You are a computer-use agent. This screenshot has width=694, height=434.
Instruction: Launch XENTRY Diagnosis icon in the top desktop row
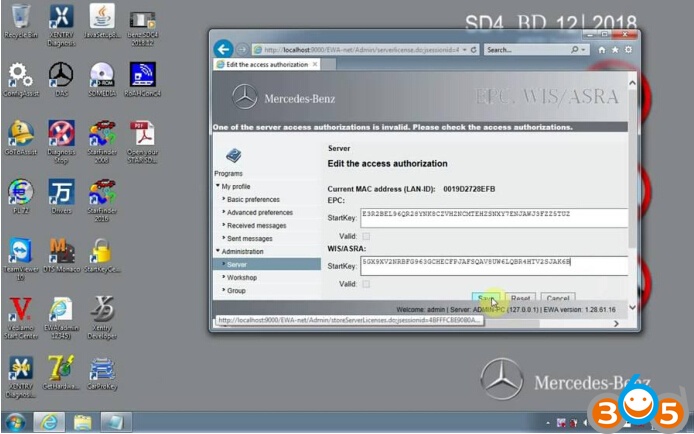[62, 25]
